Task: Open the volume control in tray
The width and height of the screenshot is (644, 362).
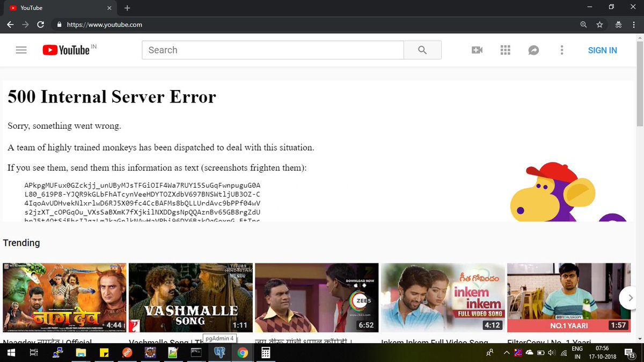Action: pyautogui.click(x=552, y=353)
